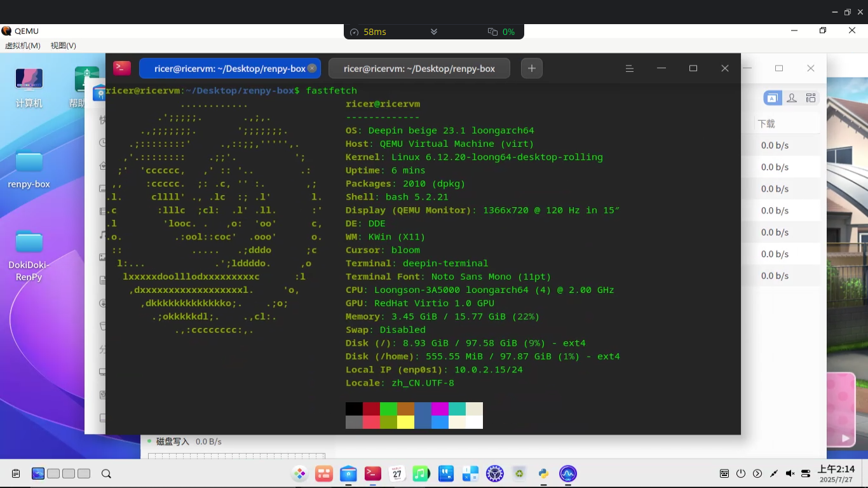Open system monitor from the dock

point(567,473)
